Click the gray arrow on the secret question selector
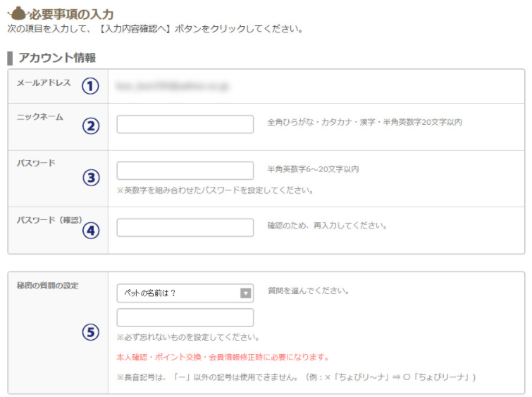Screen dimensions: 532x397 pyautogui.click(x=246, y=293)
